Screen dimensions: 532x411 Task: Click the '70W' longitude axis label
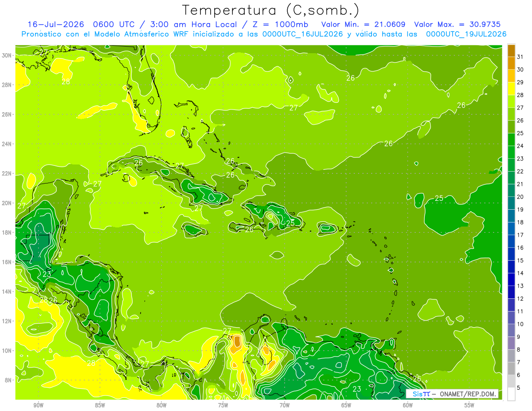285,405
